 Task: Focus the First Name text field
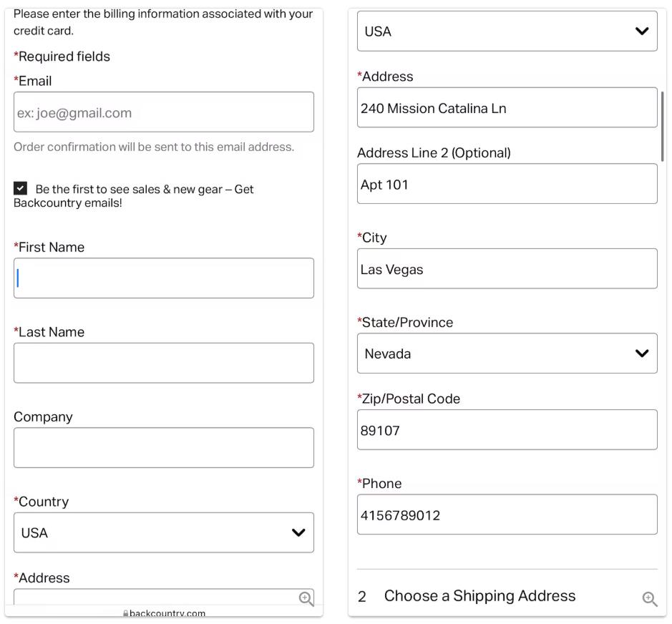(x=163, y=278)
